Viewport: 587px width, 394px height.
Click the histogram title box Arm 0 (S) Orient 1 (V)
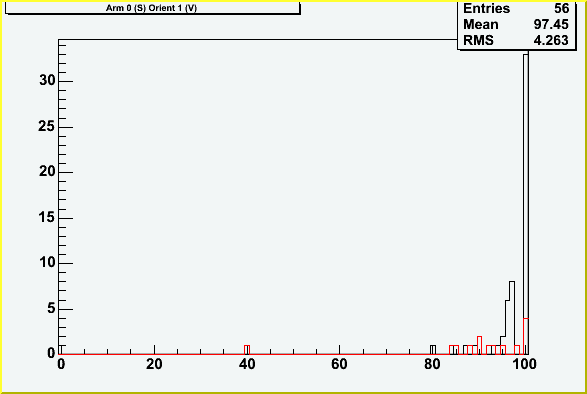pos(153,8)
